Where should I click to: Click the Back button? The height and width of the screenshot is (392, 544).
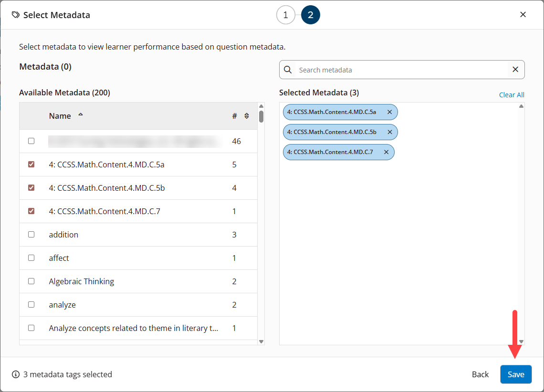click(480, 374)
